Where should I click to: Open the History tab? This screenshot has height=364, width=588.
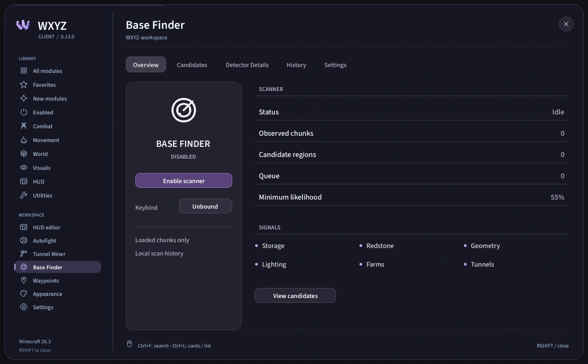tap(296, 65)
